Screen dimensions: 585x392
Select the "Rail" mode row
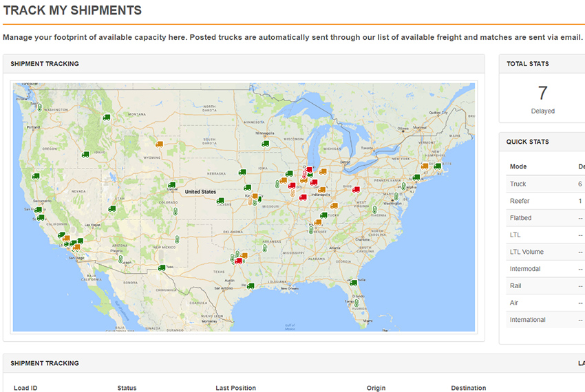click(x=546, y=285)
